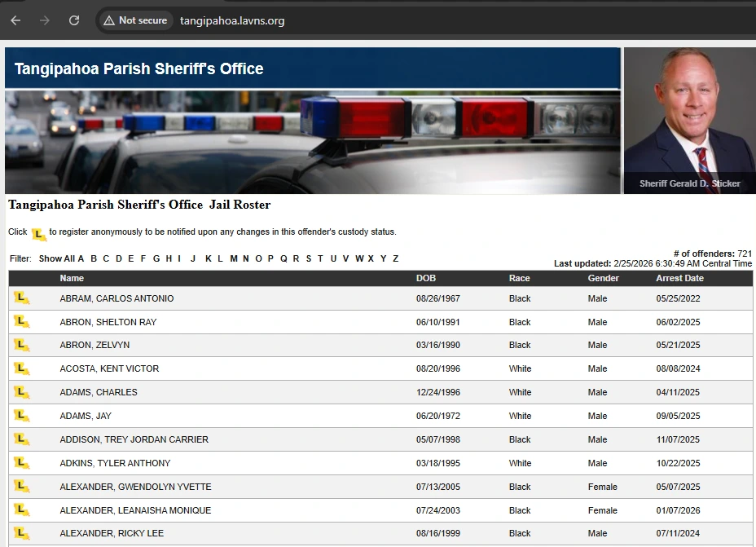
Task: Filter roster by letter R
Action: 296,258
